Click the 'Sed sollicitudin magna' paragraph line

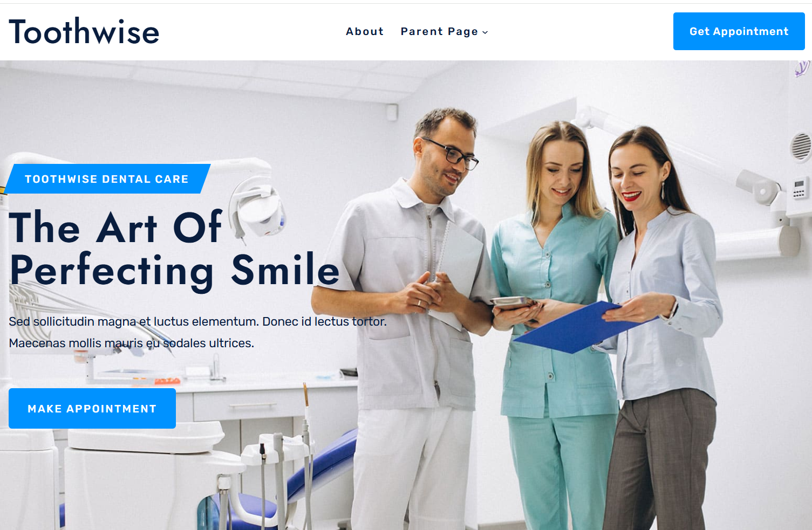[197, 321]
